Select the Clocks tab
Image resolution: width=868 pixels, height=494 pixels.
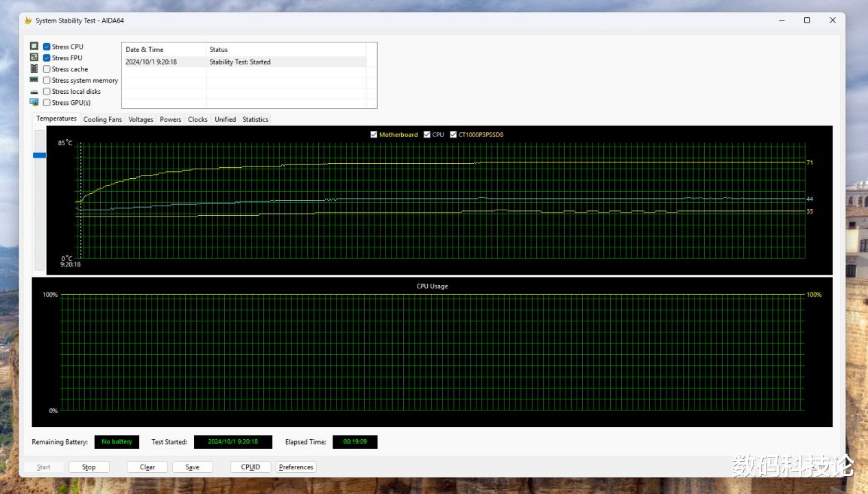tap(197, 119)
